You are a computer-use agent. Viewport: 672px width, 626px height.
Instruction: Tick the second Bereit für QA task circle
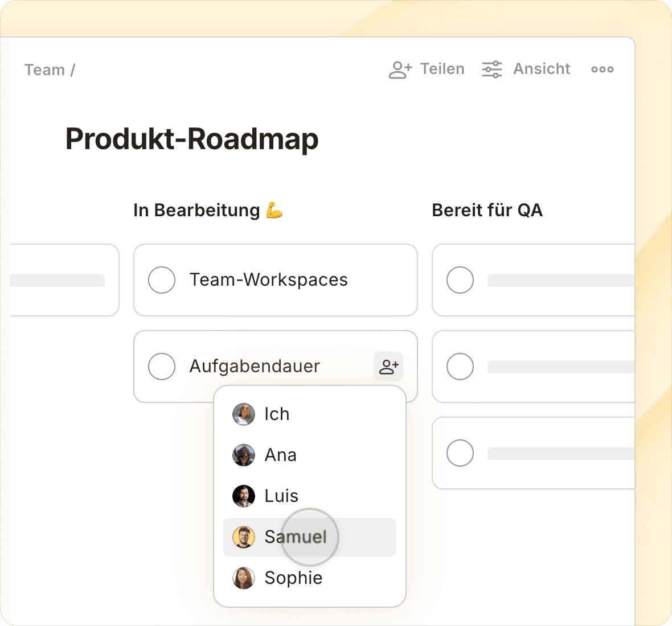[x=460, y=366]
